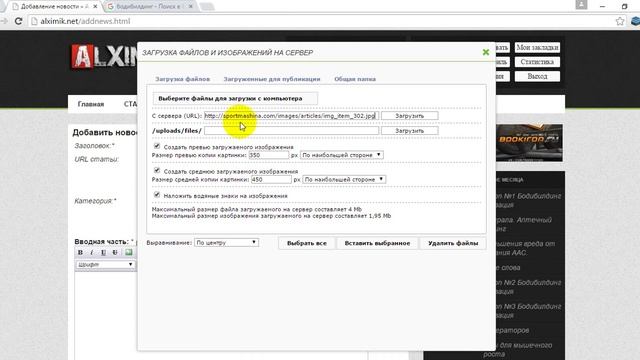Click 'Загрузить' next to the server URL field
Viewport: 640px width, 360px height.
tap(409, 116)
